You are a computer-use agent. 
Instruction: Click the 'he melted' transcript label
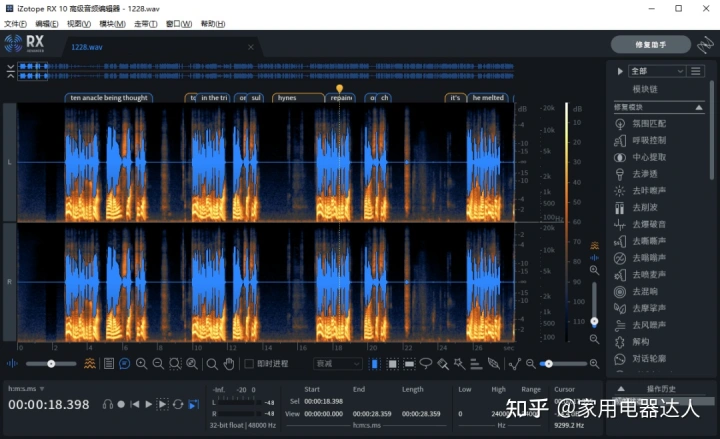tap(488, 97)
